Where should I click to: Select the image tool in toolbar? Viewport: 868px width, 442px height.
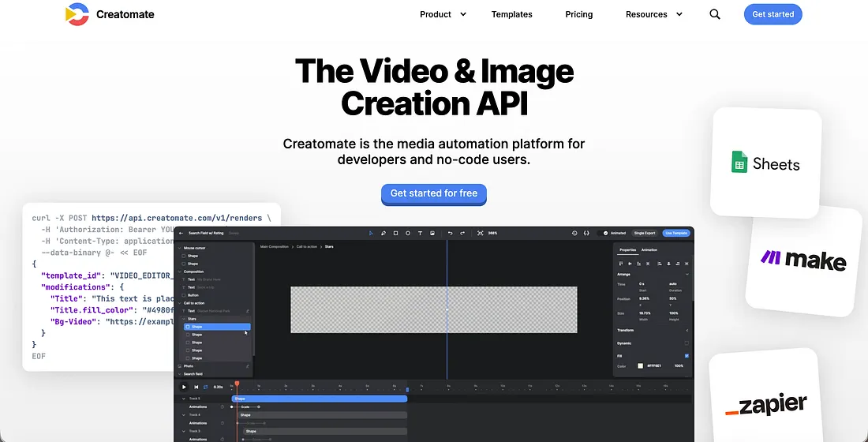[x=432, y=233]
